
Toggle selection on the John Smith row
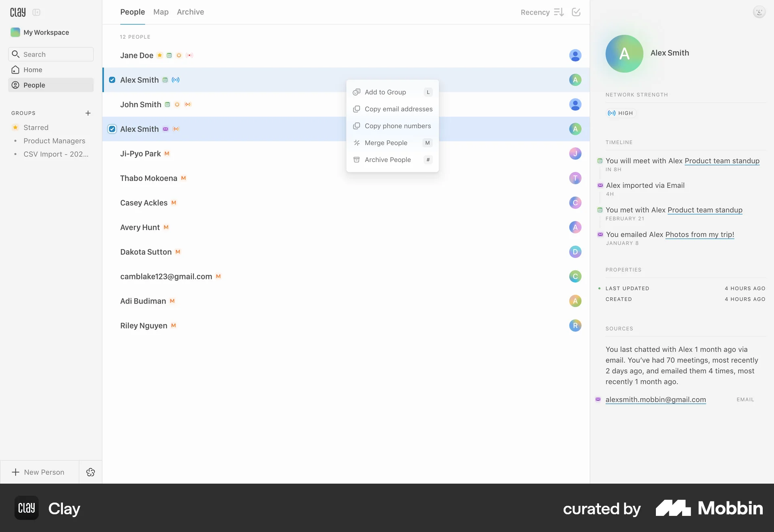point(140,104)
